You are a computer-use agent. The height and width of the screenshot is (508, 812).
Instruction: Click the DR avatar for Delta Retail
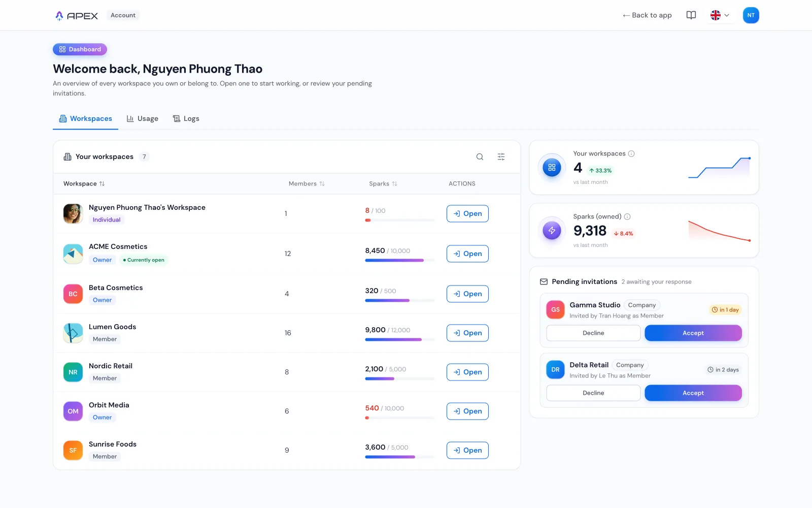click(x=555, y=369)
